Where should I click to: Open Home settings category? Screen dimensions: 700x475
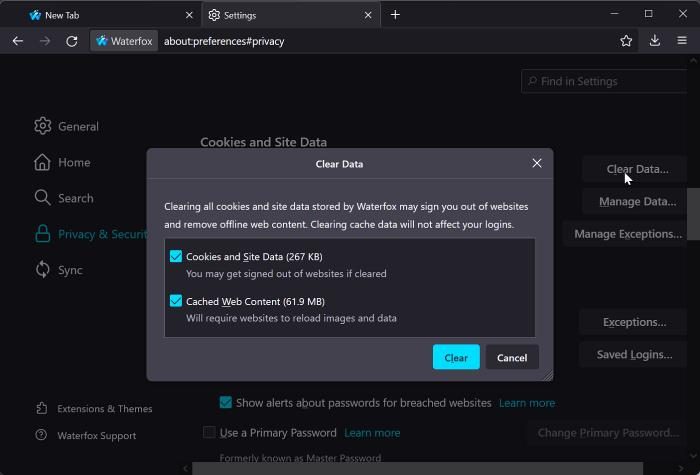tap(62, 162)
